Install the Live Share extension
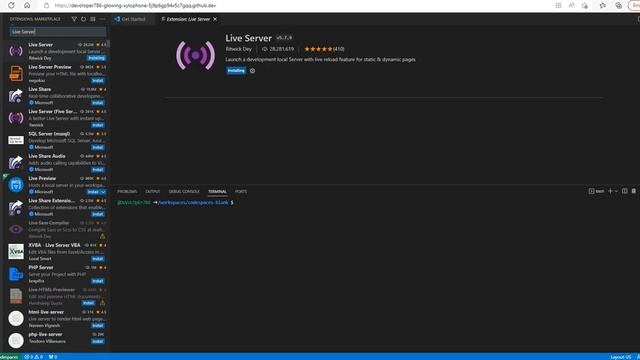 tap(98, 103)
